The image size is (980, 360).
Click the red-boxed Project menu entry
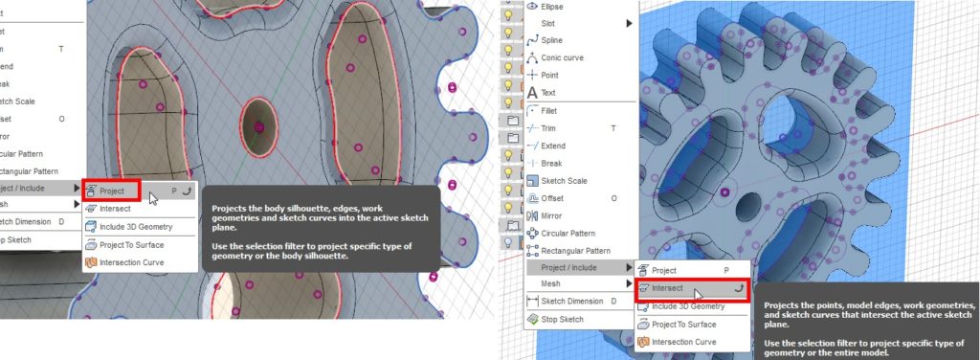coord(112,191)
